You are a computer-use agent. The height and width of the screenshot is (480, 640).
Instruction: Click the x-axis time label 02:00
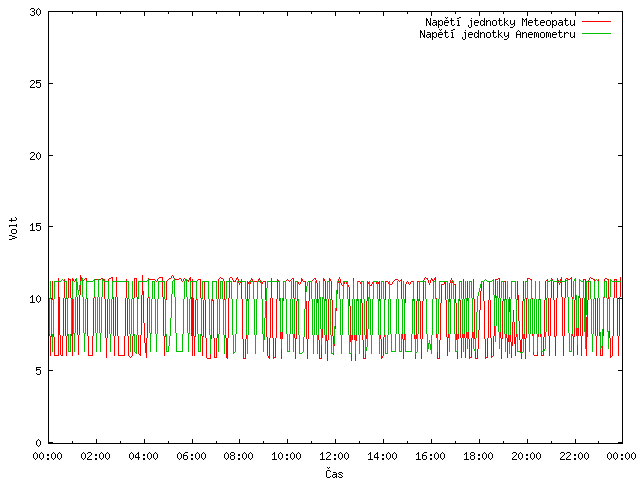pos(96,456)
